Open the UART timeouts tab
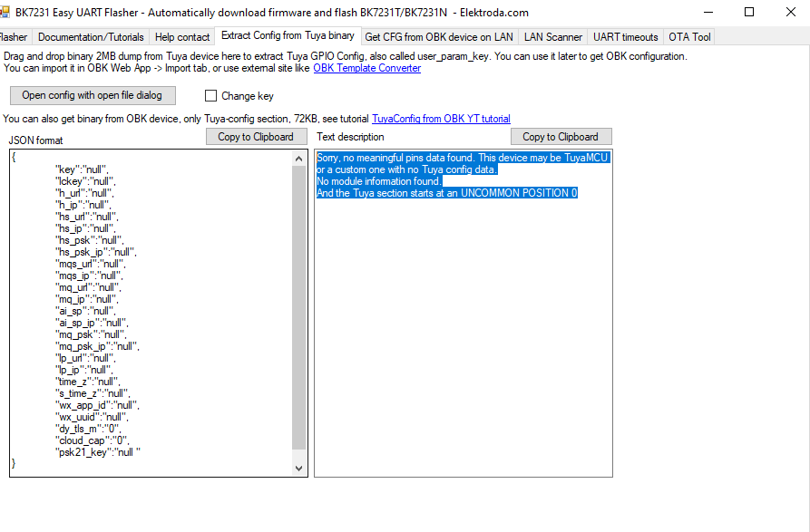This screenshot has height=532, width=810. point(626,37)
